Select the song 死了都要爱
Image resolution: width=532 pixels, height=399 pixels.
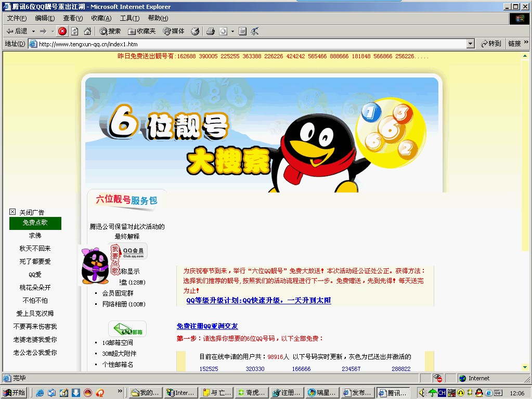[x=35, y=261]
